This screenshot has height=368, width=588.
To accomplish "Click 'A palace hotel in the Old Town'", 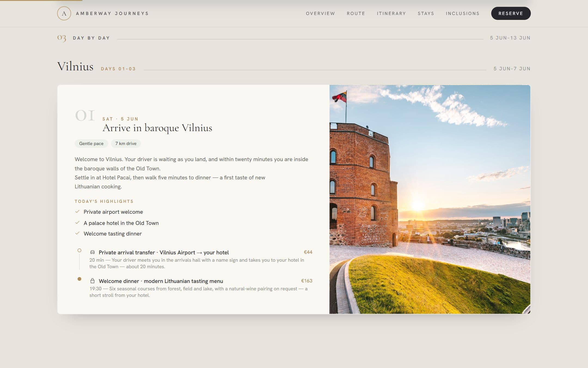I will coord(121,223).
